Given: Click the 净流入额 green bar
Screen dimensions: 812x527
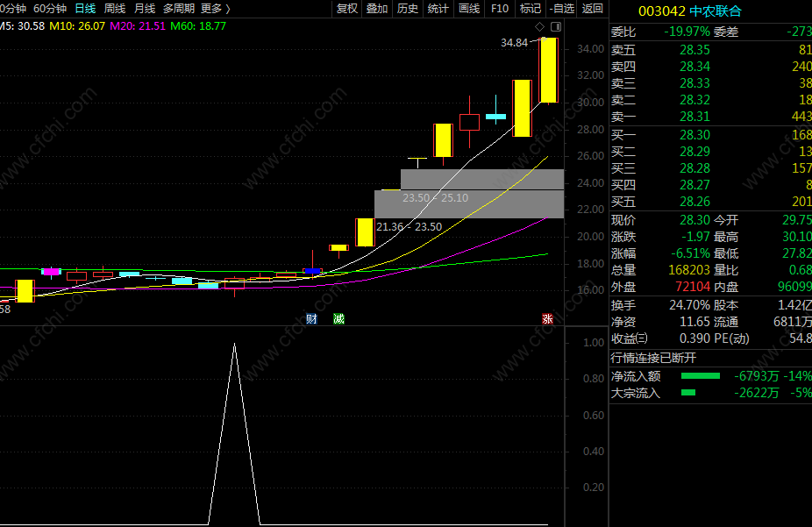Looking at the screenshot, I should click(701, 376).
